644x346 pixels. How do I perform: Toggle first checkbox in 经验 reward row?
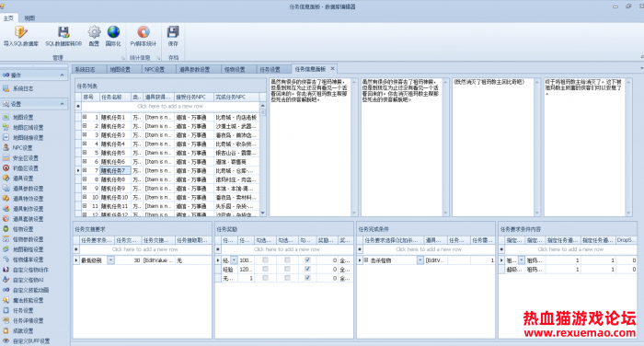tap(265, 269)
